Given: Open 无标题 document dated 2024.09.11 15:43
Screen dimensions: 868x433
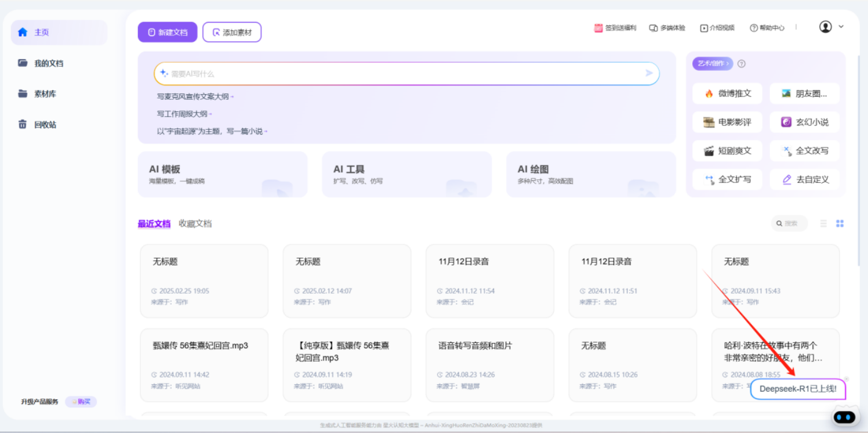Looking at the screenshot, I should (775, 281).
